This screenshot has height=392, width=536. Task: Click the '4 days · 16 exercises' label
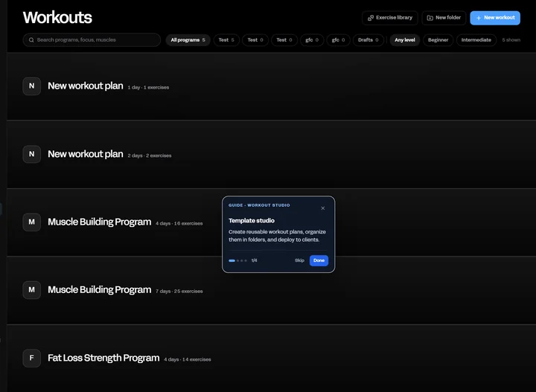point(179,224)
